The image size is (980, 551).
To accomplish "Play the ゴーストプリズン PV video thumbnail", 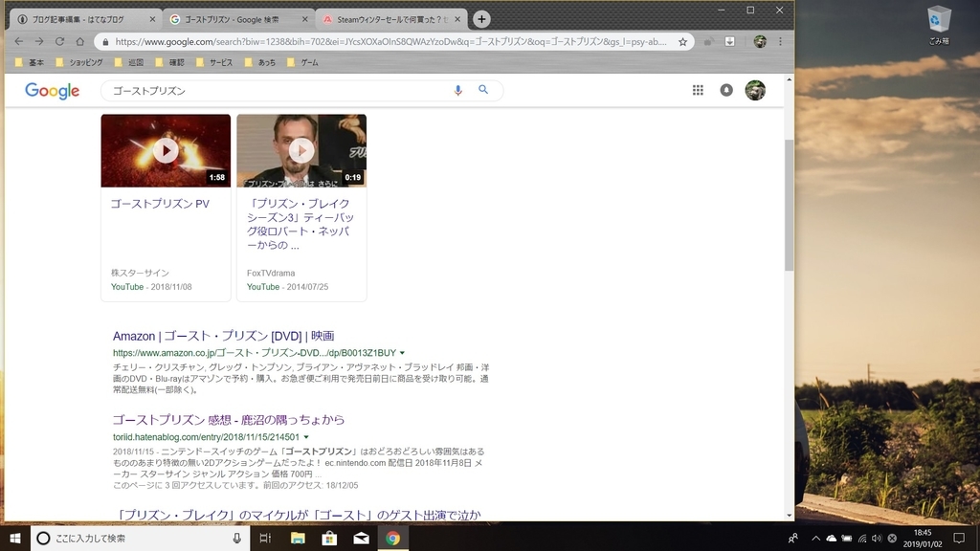I will pyautogui.click(x=166, y=150).
